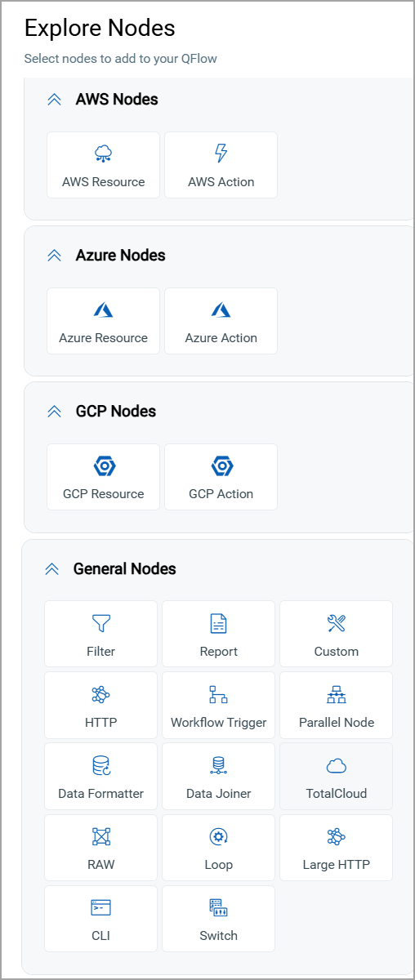Image resolution: width=415 pixels, height=980 pixels.
Task: Add the HTTP node
Action: pos(100,706)
